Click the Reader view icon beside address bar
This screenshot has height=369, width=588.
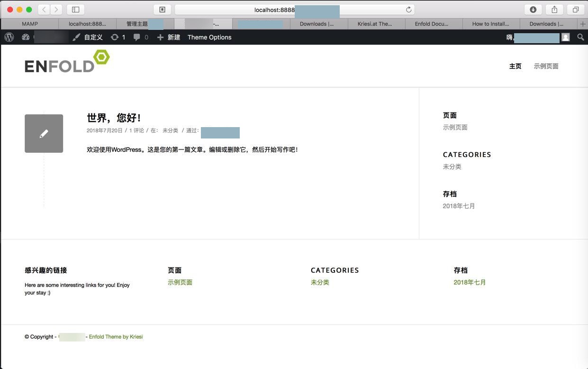162,9
